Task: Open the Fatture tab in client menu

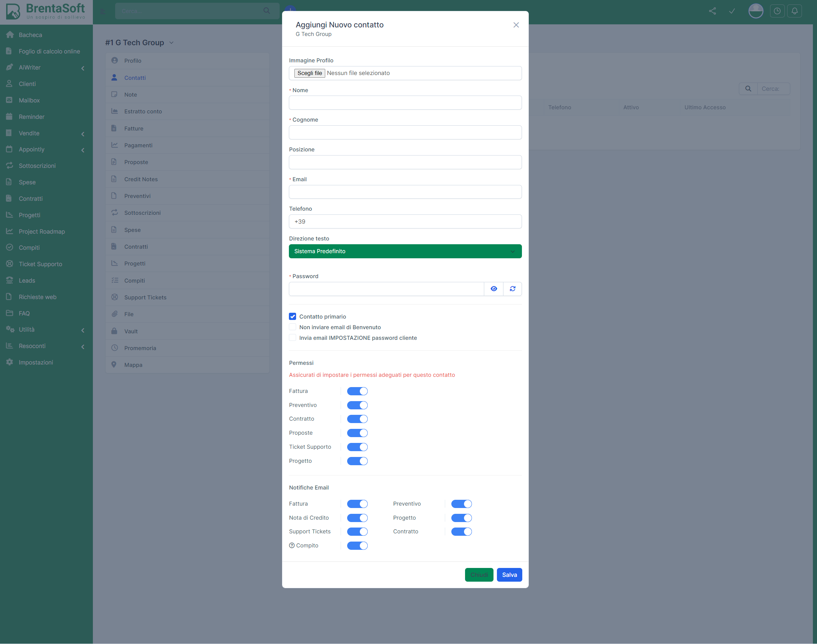Action: (134, 128)
